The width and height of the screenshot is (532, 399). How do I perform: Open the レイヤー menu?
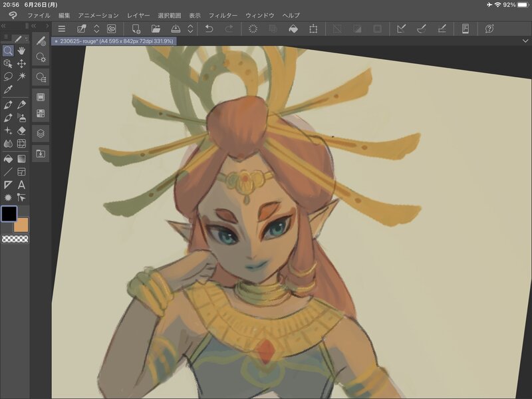(x=138, y=15)
